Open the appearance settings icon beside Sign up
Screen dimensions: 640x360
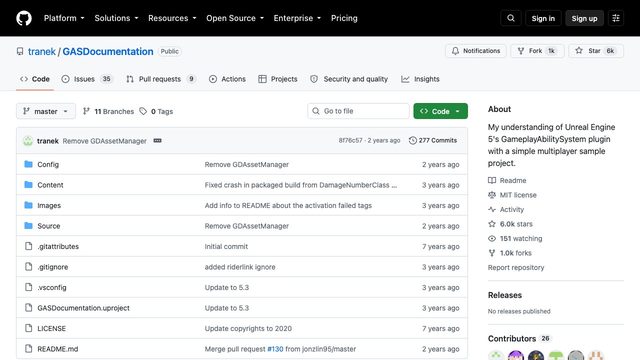(x=616, y=18)
